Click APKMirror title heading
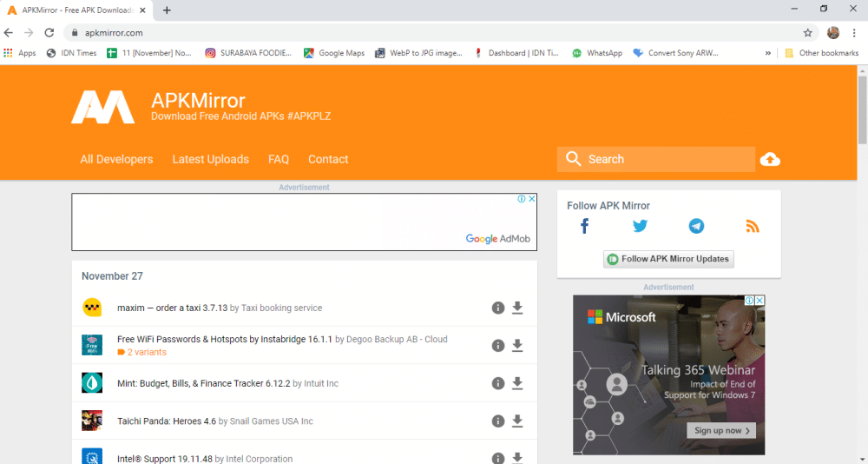The image size is (868, 464). coord(198,101)
